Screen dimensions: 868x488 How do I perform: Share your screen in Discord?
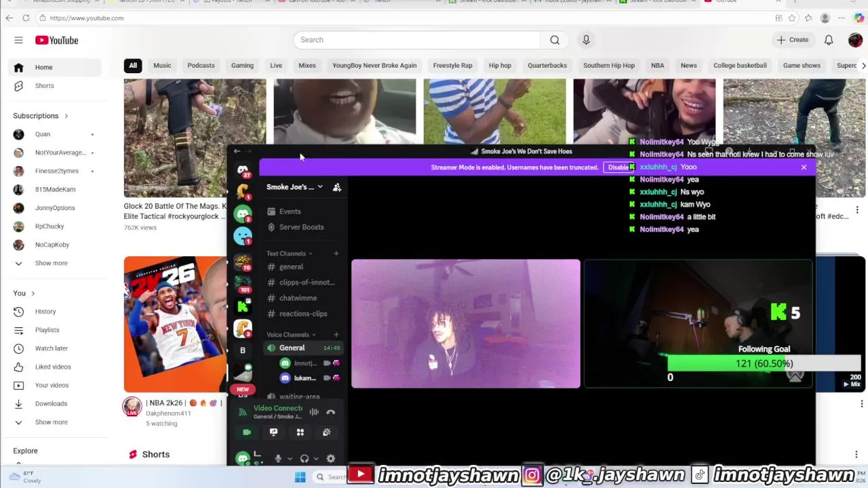coord(273,432)
